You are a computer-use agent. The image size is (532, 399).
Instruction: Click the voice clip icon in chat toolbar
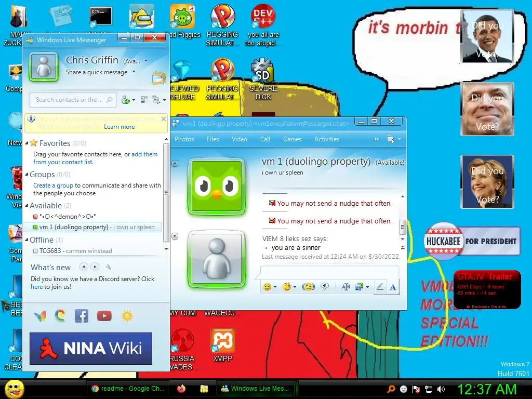pos(325,287)
